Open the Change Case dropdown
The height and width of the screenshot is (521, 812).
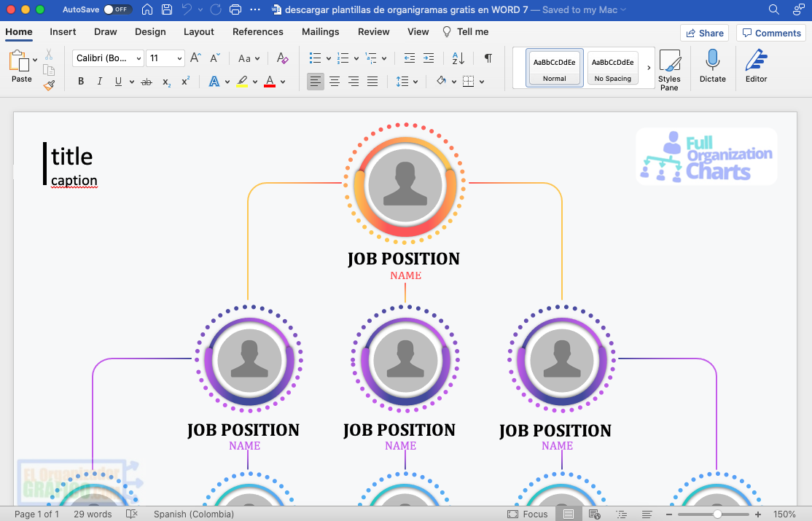(x=249, y=58)
